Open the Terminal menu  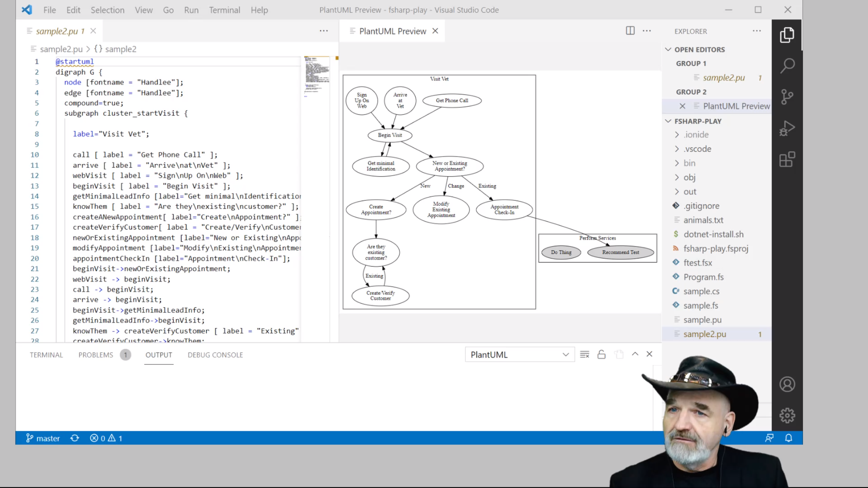[224, 10]
